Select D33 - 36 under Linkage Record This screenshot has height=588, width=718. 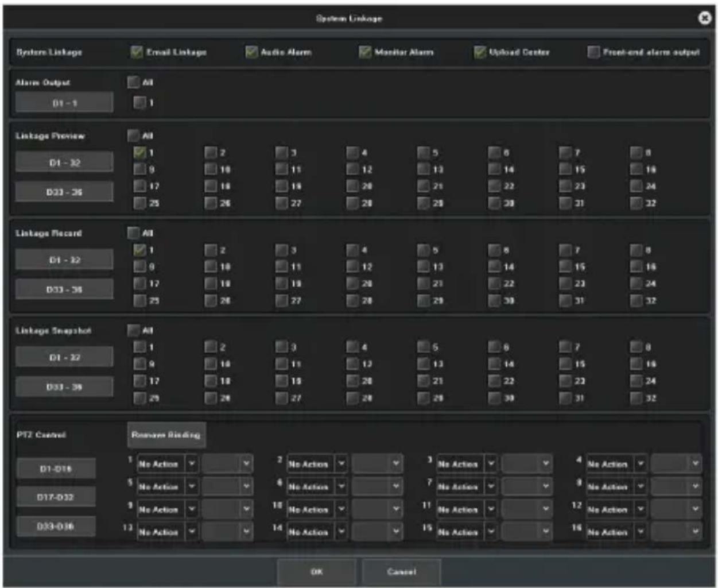point(64,289)
